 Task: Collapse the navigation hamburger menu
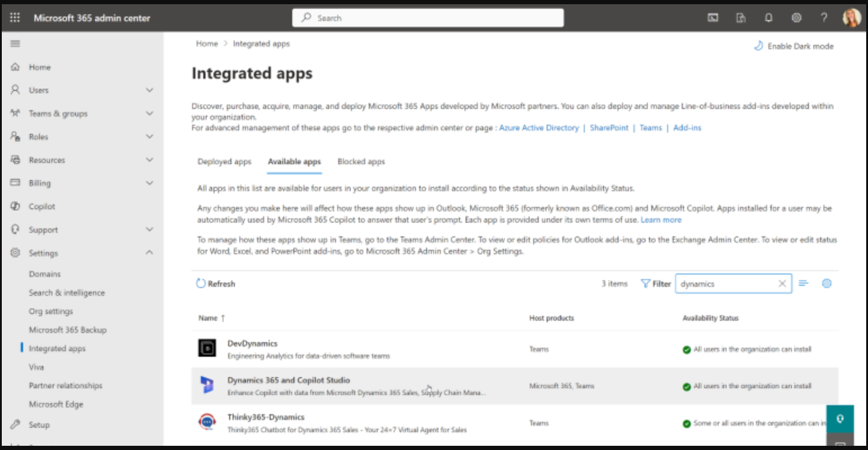[x=16, y=43]
